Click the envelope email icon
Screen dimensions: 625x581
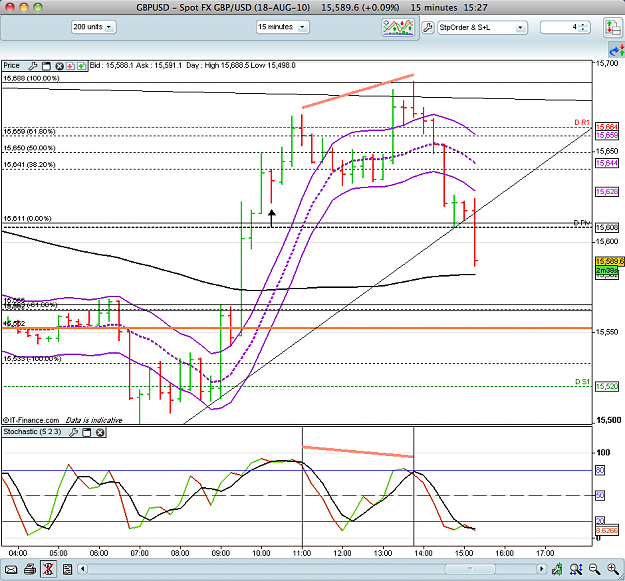point(11,569)
